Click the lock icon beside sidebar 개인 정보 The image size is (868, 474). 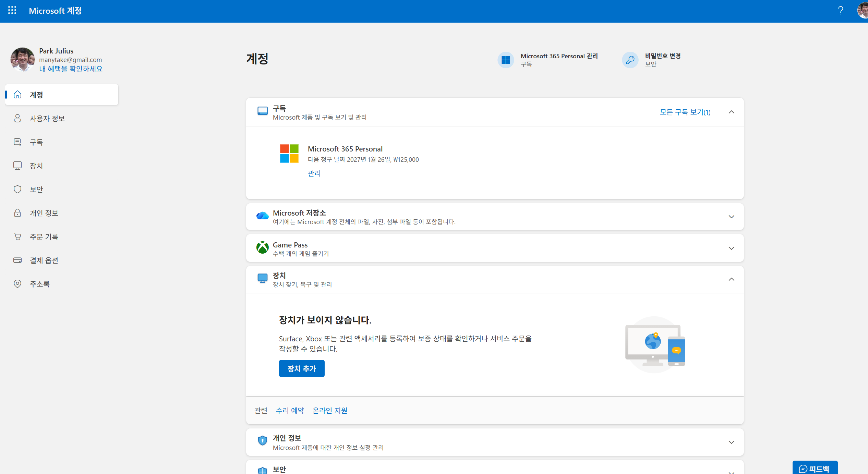17,213
